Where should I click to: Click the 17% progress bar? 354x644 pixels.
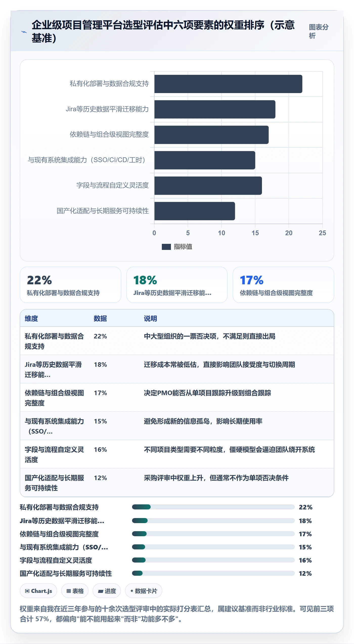(213, 534)
